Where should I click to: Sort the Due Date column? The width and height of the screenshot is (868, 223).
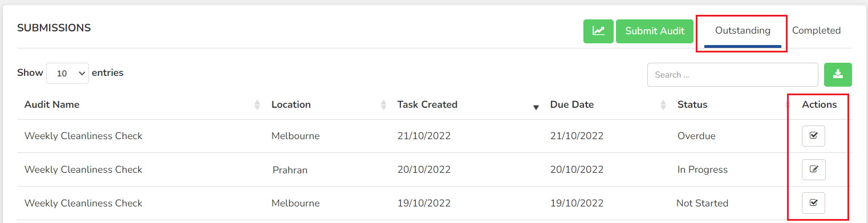pos(663,105)
